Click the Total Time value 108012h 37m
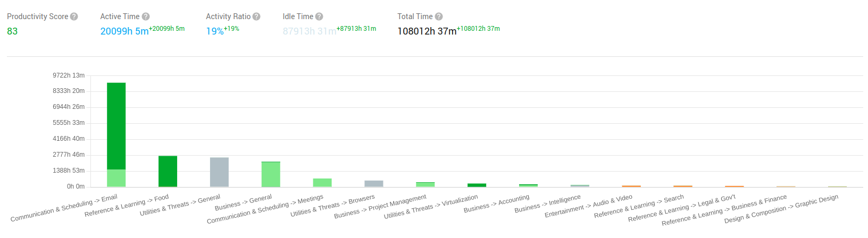This screenshot has height=238, width=868. click(x=427, y=31)
